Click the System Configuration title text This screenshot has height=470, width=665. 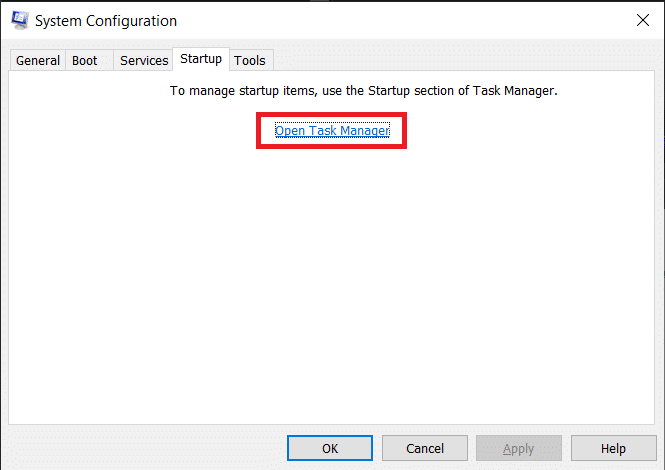[x=106, y=21]
